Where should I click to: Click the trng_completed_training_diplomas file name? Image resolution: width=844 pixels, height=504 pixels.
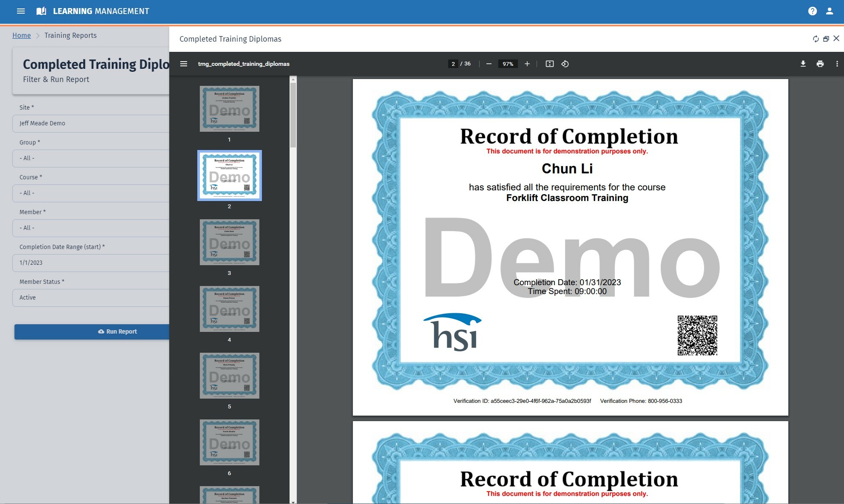[244, 64]
